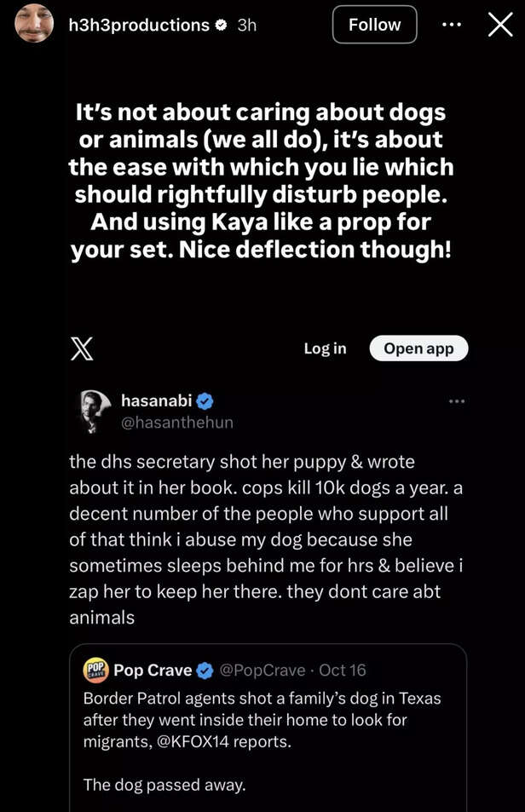This screenshot has width=525, height=812.
Task: Select the Log in option
Action: pos(325,348)
